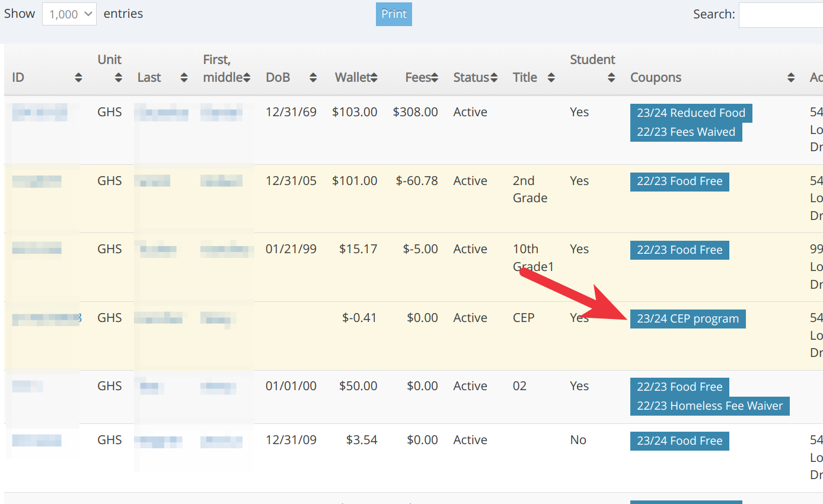Focus the Search input field
823x504 pixels.
(x=781, y=14)
